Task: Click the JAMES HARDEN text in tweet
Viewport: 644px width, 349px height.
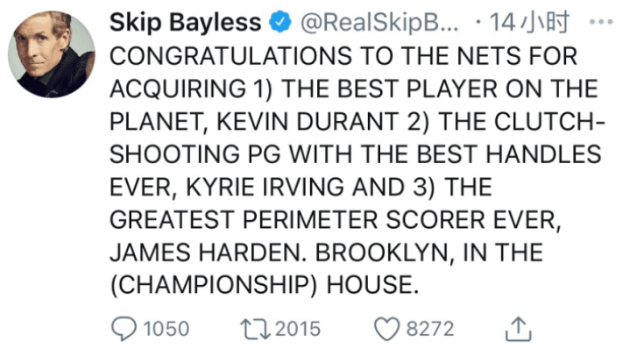Action: click(x=209, y=253)
